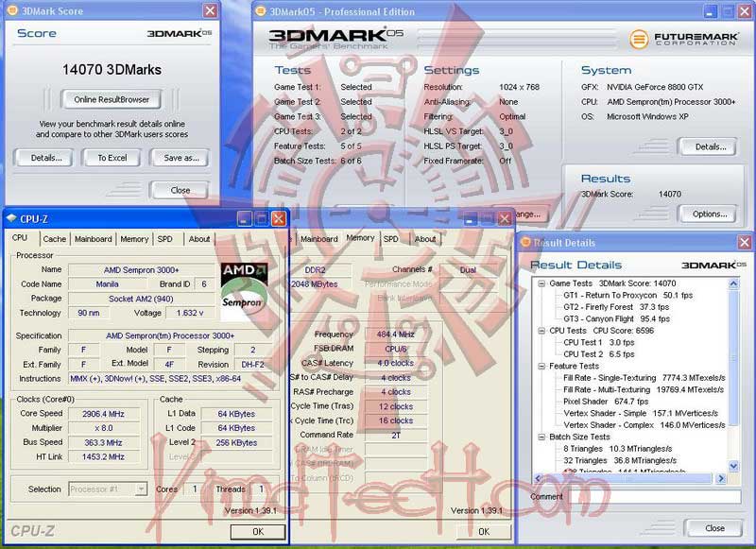
Task: Click Save as button in Score window
Action: pos(180,158)
